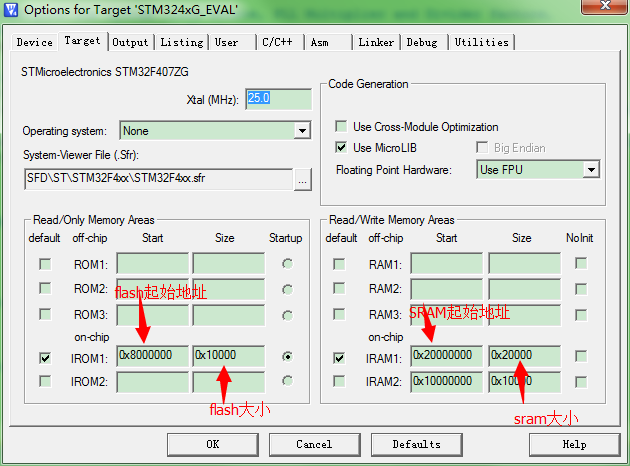Open the Help button
Screen dimensions: 630x466
575,444
